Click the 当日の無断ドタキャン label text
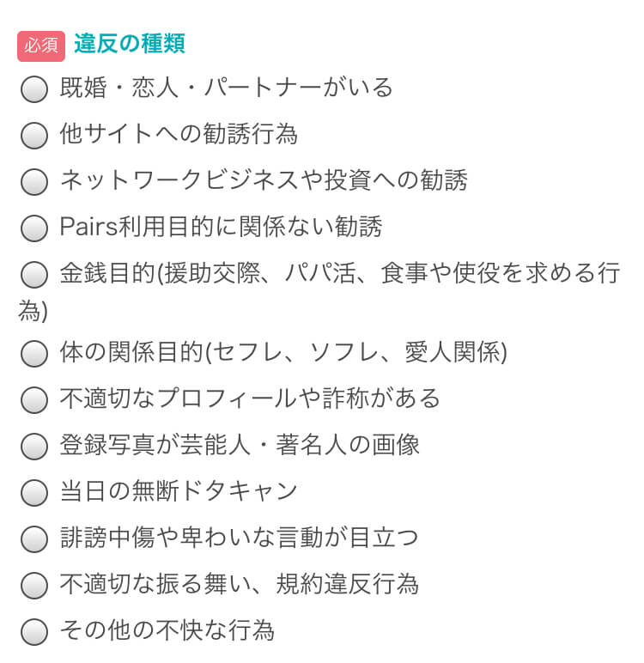This screenshot has width=644, height=663. (179, 491)
